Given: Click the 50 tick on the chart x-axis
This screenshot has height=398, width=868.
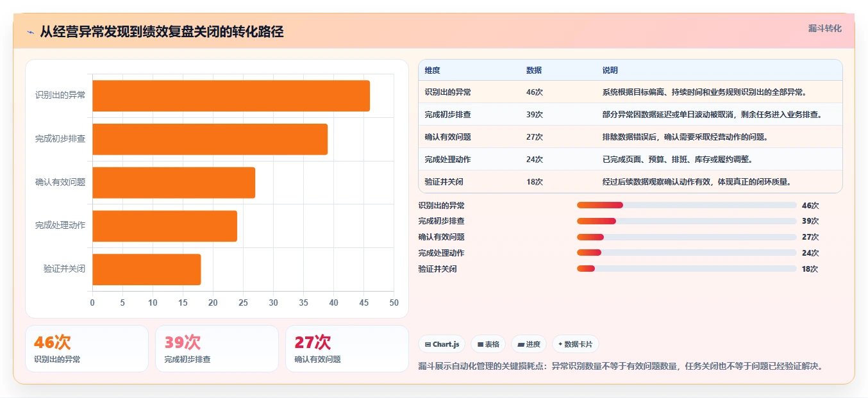Looking at the screenshot, I should [394, 303].
